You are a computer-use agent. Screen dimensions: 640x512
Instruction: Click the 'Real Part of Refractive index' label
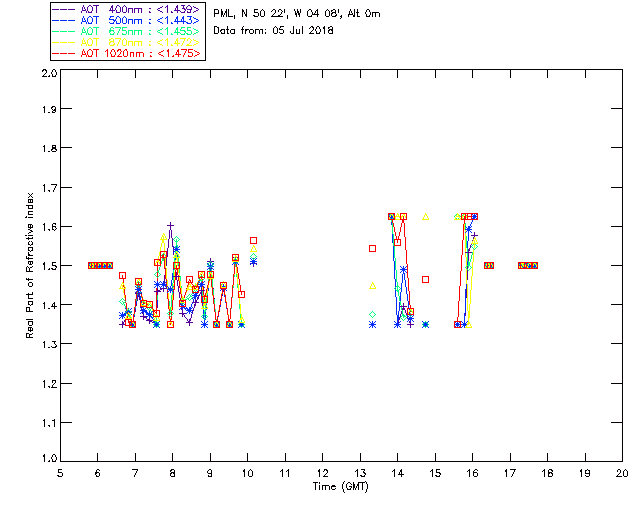pos(29,265)
